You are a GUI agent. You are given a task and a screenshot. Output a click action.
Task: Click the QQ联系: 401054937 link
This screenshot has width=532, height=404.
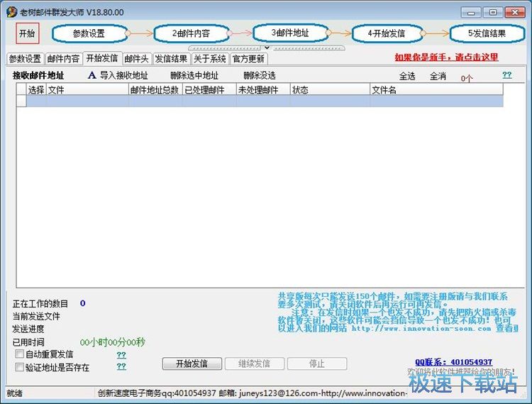tap(454, 362)
